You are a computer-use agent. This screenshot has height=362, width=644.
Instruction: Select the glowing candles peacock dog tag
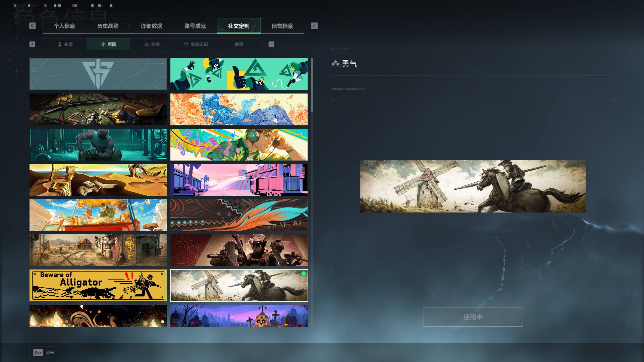point(98,316)
